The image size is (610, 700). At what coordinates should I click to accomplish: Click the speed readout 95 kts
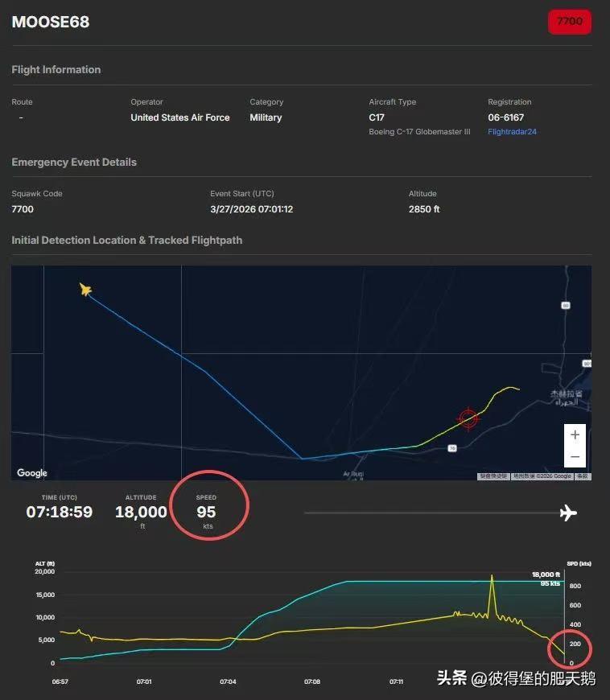click(206, 512)
